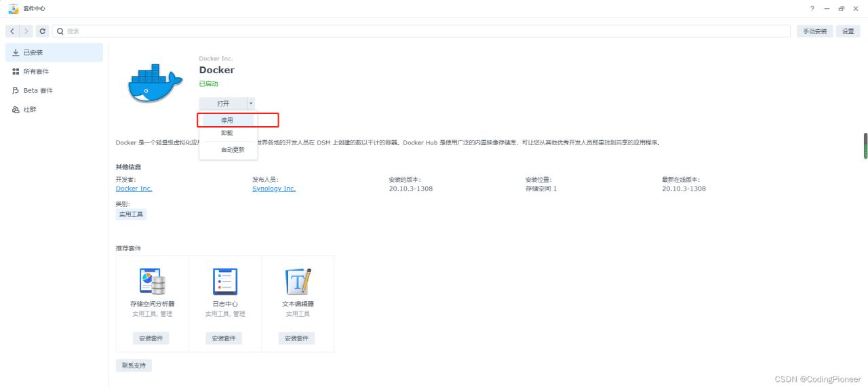Open 手动安装 manual install
Screen dimensions: 868x388
tap(814, 31)
